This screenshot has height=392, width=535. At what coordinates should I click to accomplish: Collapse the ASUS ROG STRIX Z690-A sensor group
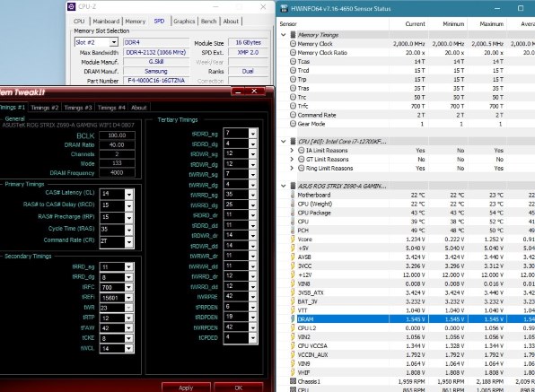283,186
